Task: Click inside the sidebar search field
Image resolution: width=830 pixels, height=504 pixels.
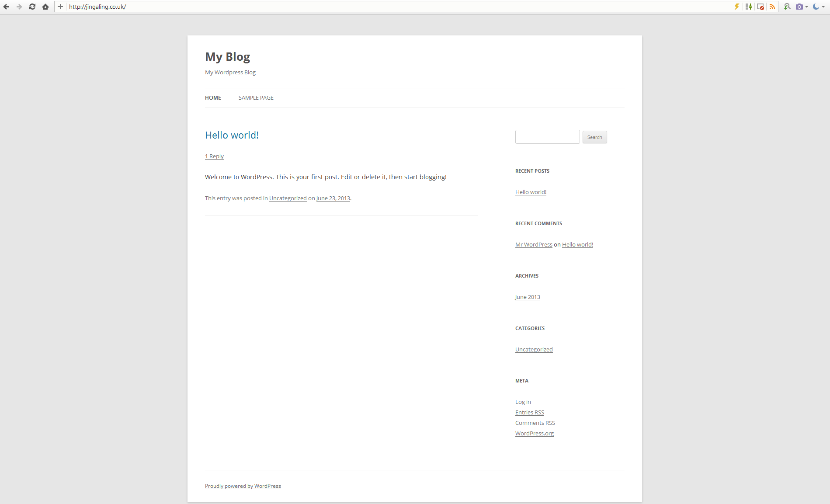Action: point(547,136)
